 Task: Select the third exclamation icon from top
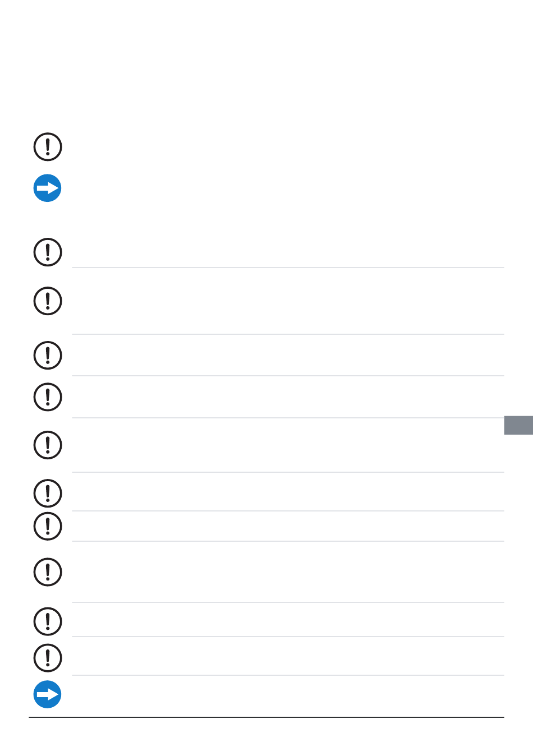pos(48,301)
